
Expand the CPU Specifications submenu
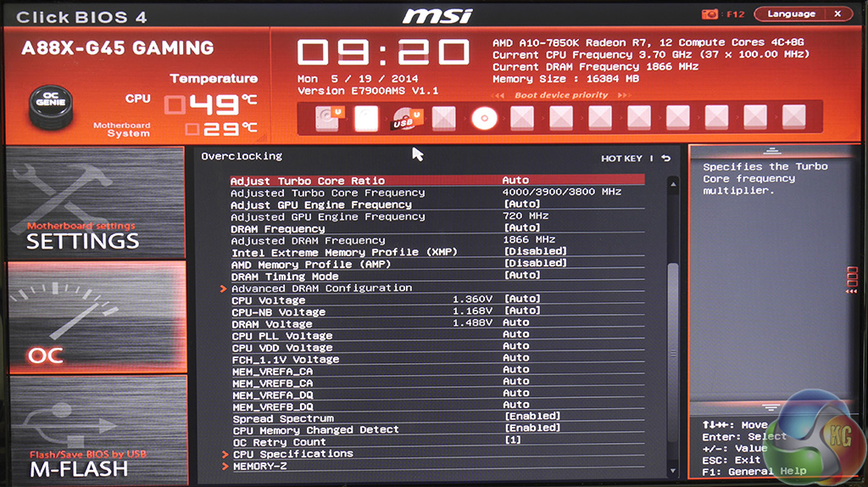[292, 454]
